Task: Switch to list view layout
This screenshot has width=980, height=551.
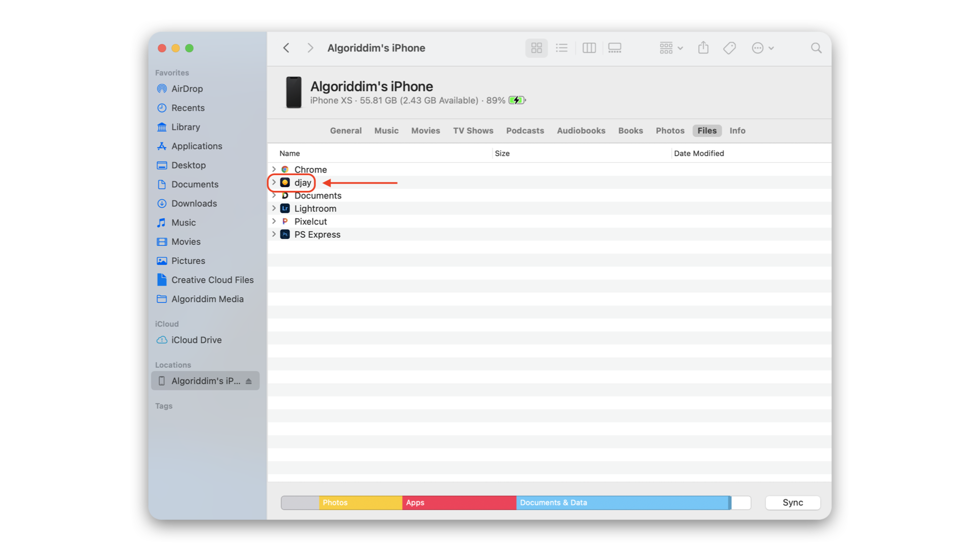Action: point(561,47)
